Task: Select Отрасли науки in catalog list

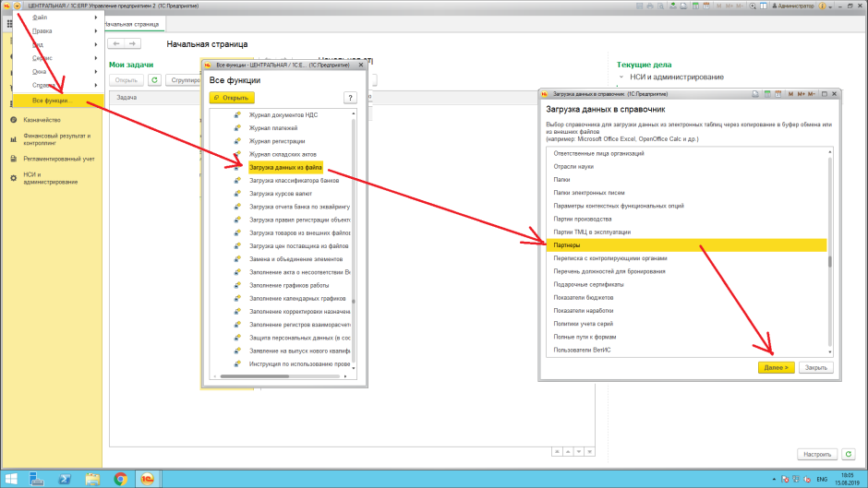Action: (686, 167)
